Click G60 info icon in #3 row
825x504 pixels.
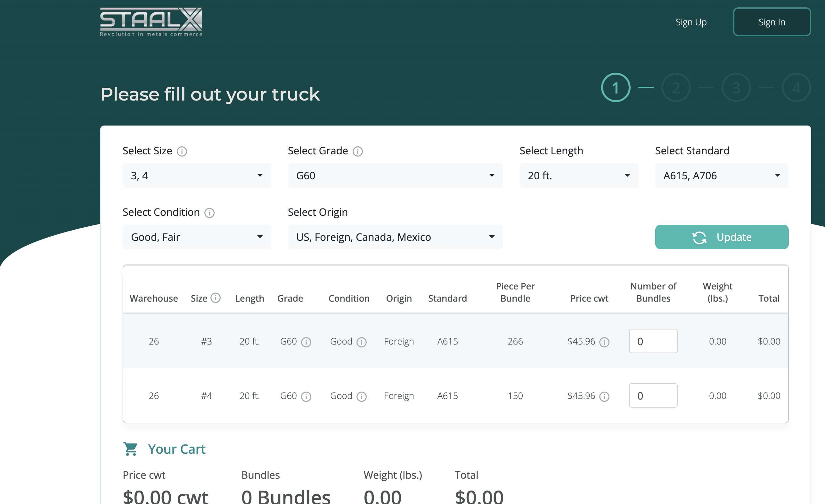tap(306, 342)
